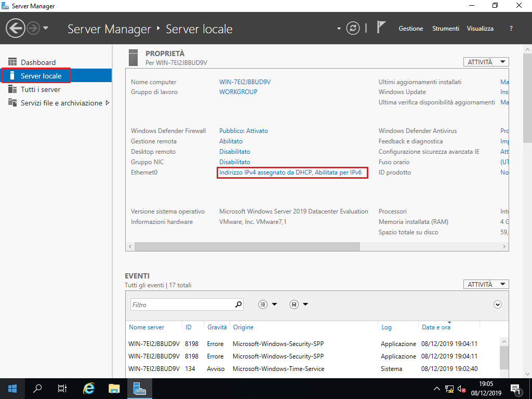Go back using the header back arrow
This screenshot has height=399, width=532.
tap(15, 28)
